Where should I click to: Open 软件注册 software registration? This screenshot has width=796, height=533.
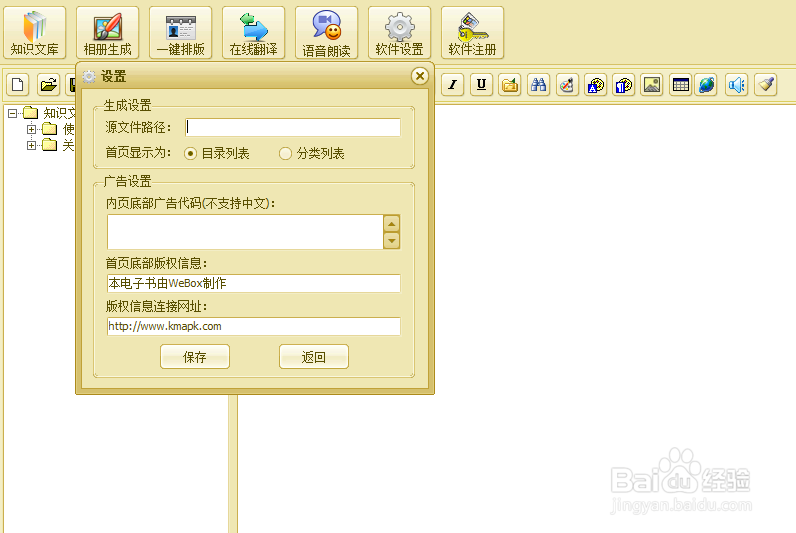(473, 33)
